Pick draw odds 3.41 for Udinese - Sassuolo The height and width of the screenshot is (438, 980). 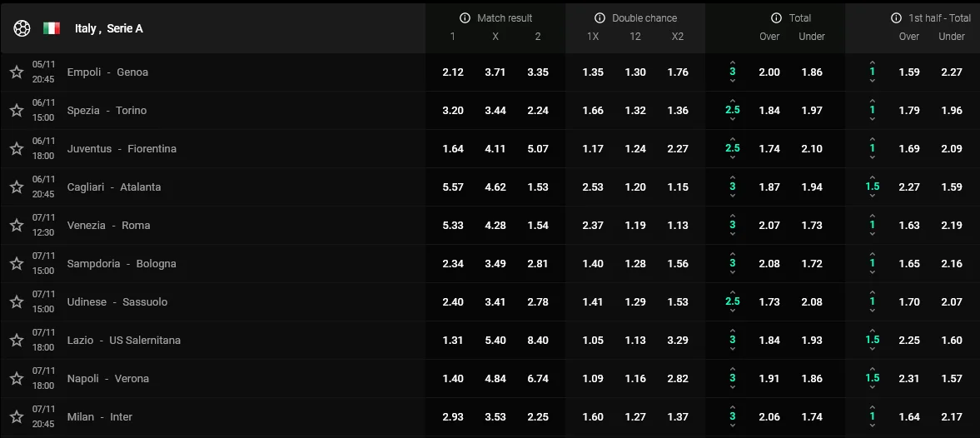[x=495, y=302]
